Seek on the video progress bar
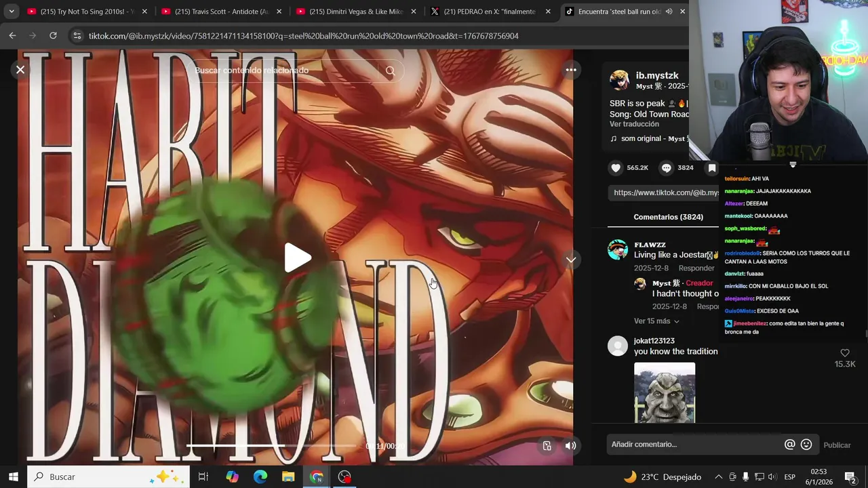868x488 pixels. tap(271, 445)
